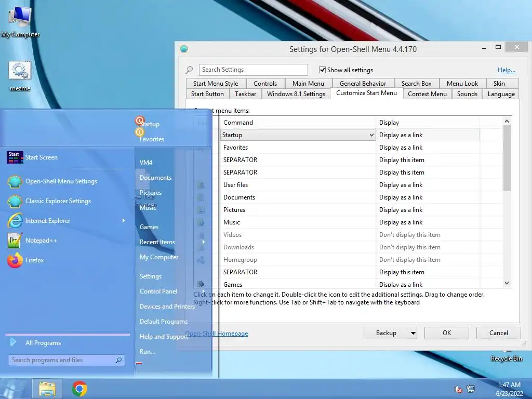Screen dimensions: 532x399
Task: Launch Open-Shell Menu Settings shell icon
Action: [x=15, y=181]
